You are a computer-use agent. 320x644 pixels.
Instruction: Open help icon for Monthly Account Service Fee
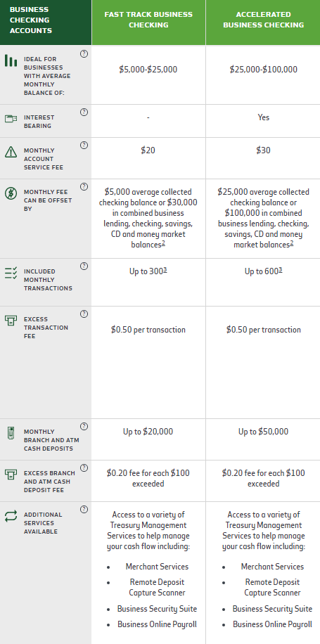84,145
